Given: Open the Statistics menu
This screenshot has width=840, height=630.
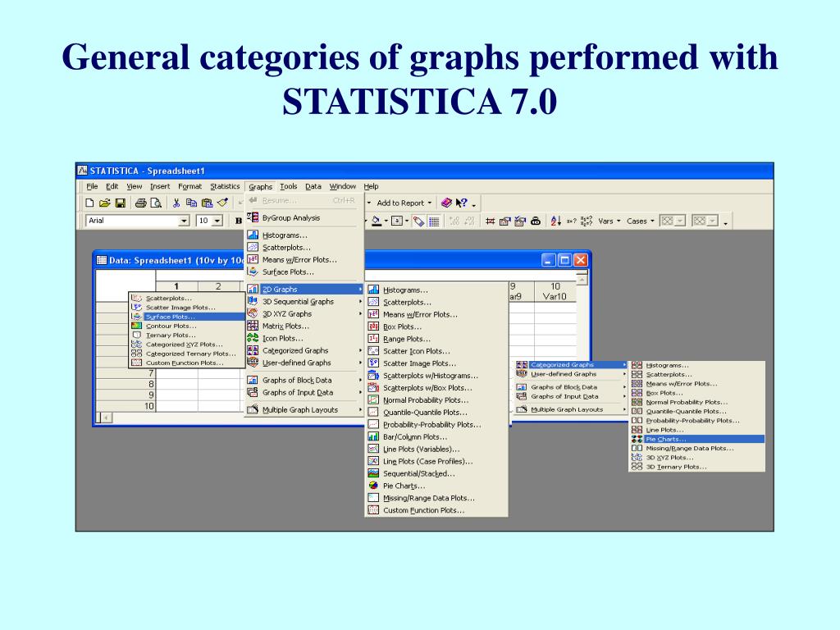Looking at the screenshot, I should (x=225, y=186).
